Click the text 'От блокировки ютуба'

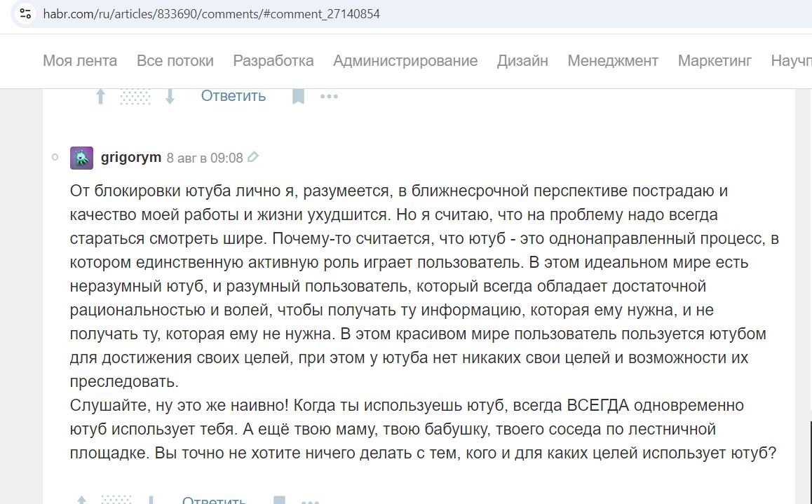coord(150,191)
